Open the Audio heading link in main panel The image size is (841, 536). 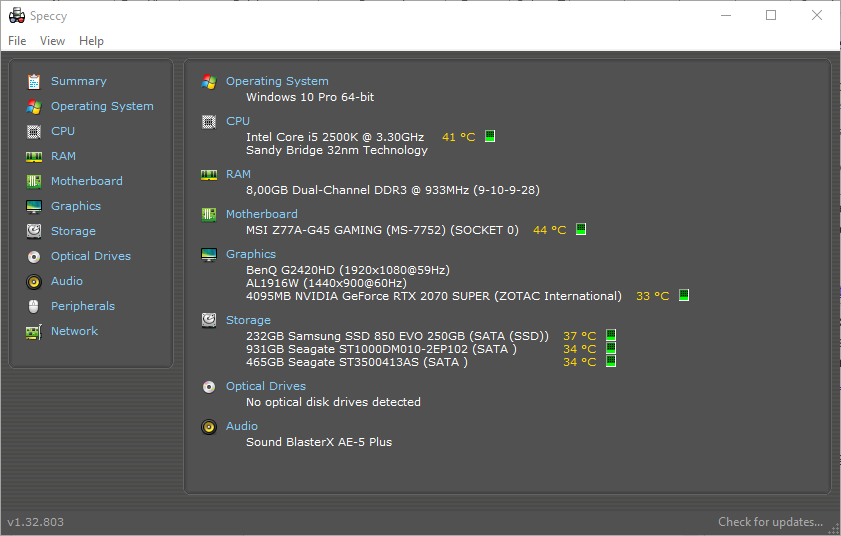click(x=242, y=426)
